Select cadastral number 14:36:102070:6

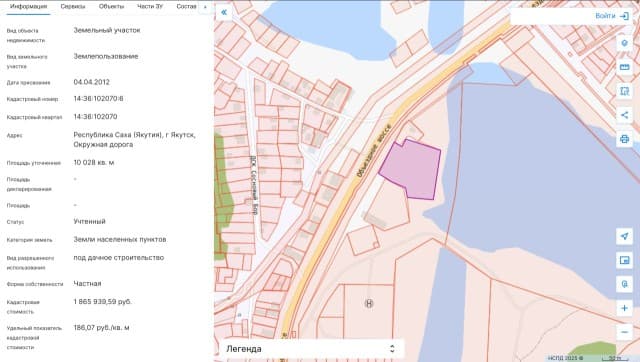point(98,99)
